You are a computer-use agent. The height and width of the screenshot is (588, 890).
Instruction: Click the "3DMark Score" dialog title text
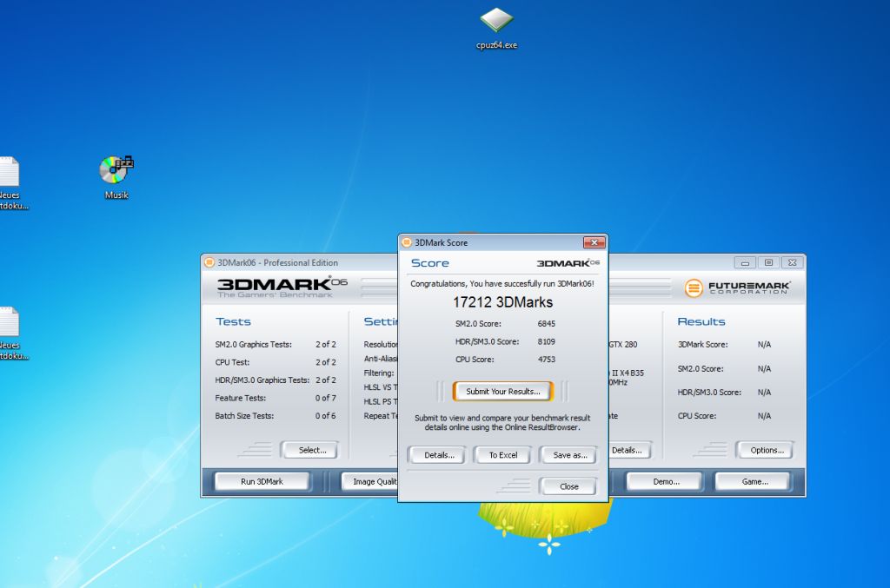[x=441, y=242]
